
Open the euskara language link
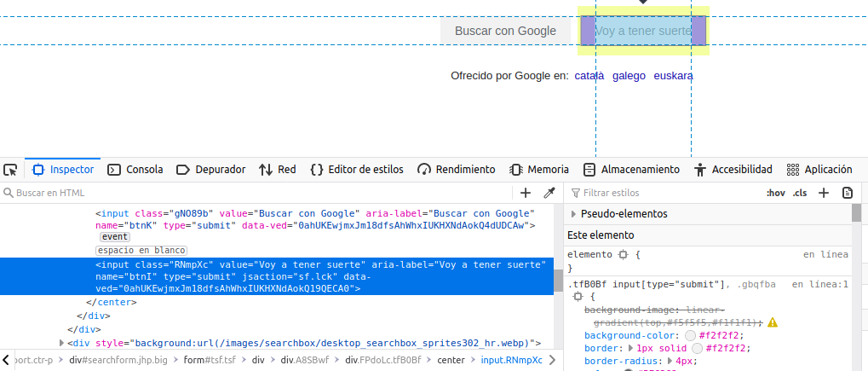pos(673,76)
